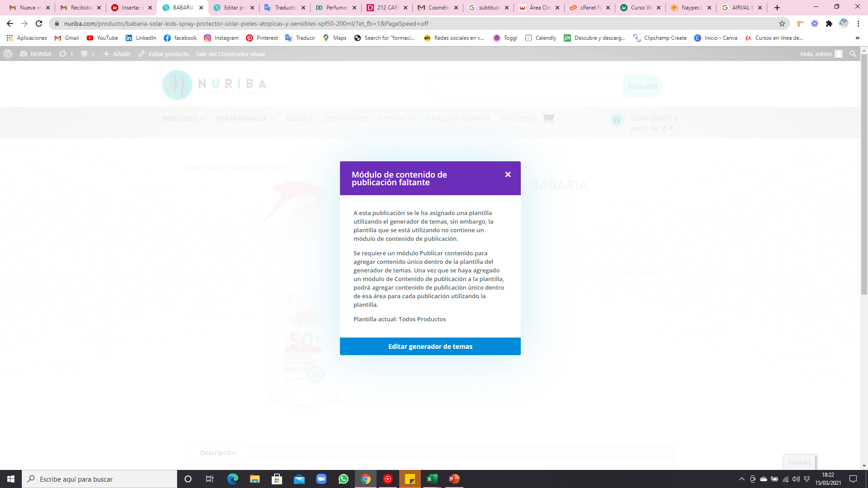Open Gmail bookmark
Screen dimensions: 868x488
[66, 38]
